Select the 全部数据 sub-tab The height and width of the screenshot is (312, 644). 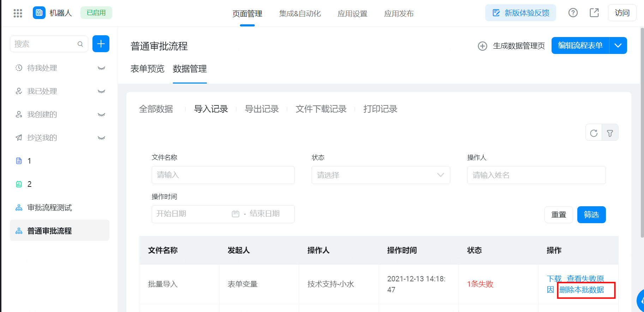tap(156, 109)
